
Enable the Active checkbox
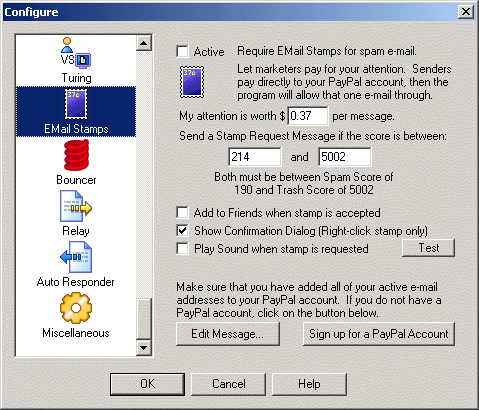click(182, 51)
